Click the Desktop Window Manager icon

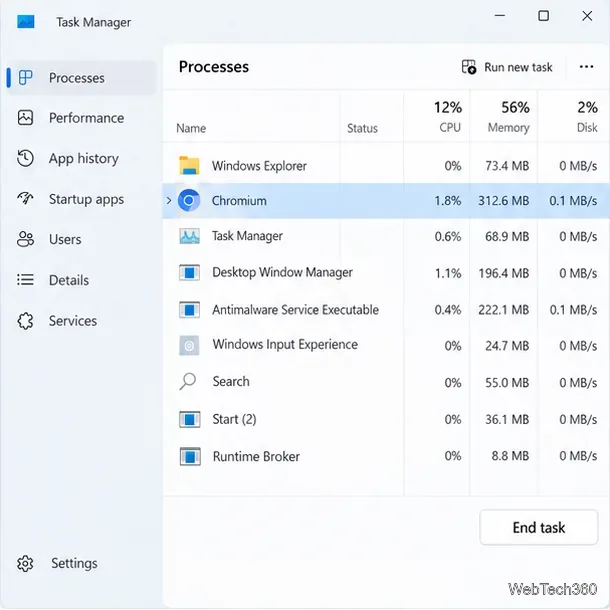click(189, 272)
